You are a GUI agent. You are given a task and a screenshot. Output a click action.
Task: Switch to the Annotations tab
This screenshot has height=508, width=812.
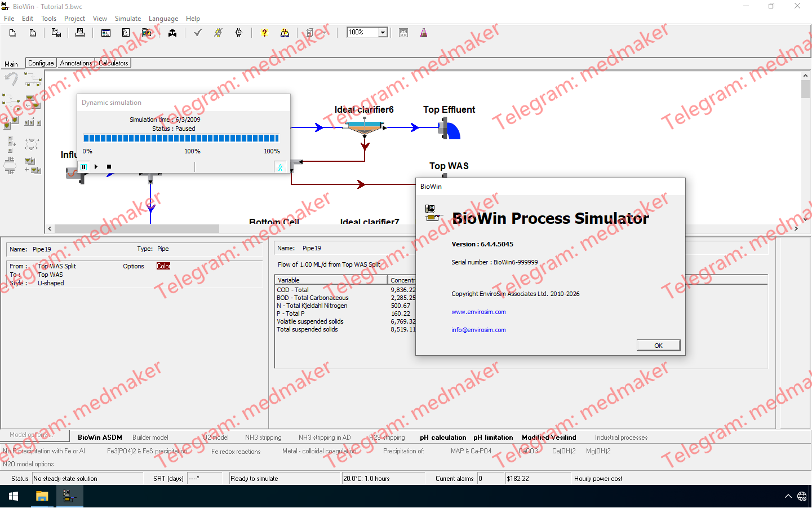[76, 63]
